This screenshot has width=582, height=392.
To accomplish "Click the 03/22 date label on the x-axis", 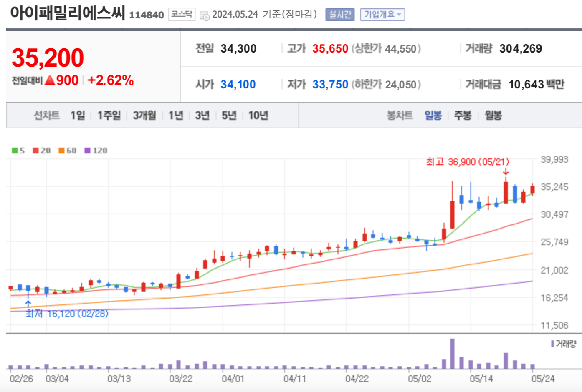I will pyautogui.click(x=181, y=379).
